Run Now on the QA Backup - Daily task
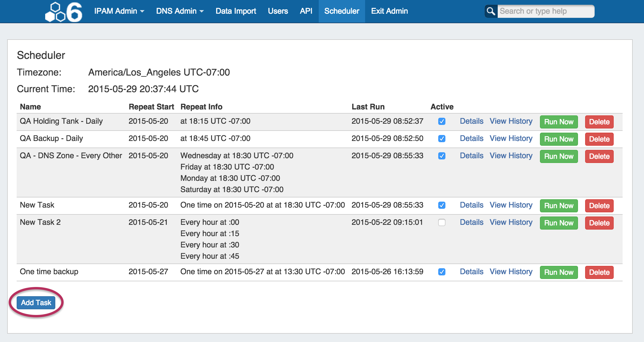Viewport: 644px width, 342px height. pyautogui.click(x=559, y=139)
